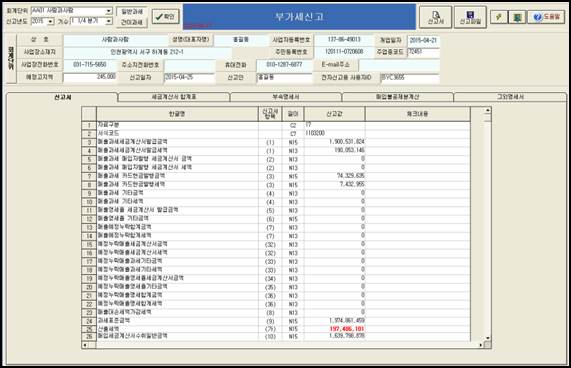Click the 신고일자 date input field

click(x=189, y=78)
